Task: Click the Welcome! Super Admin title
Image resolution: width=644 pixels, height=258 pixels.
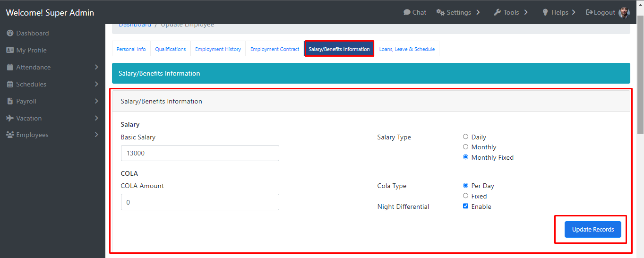Action: 50,13
